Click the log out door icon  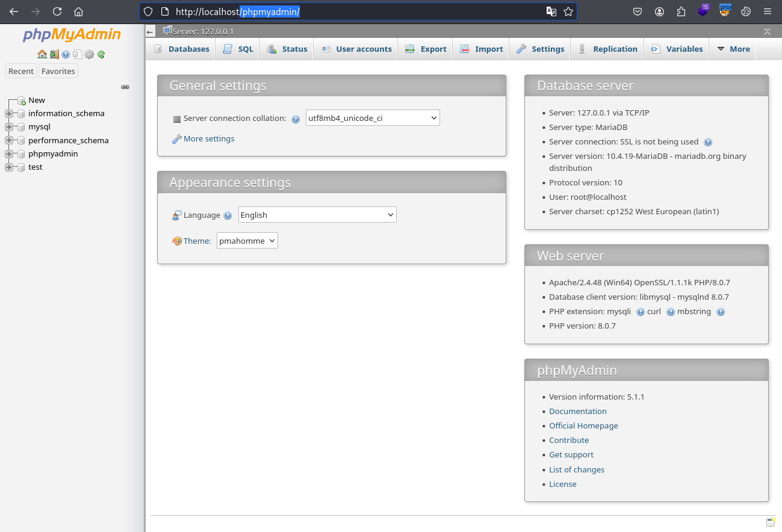[x=54, y=54]
